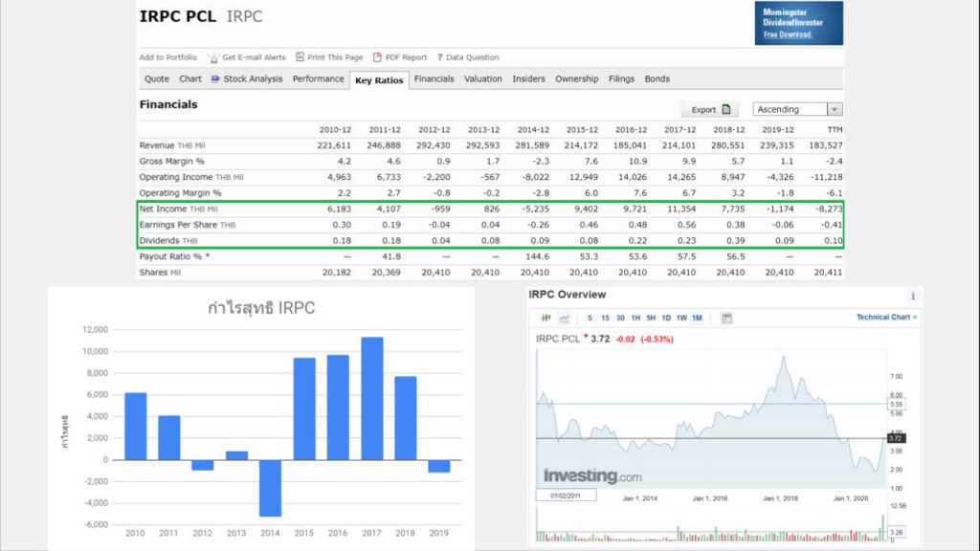
Task: Click the Add to Portfolio link
Action: pos(168,56)
